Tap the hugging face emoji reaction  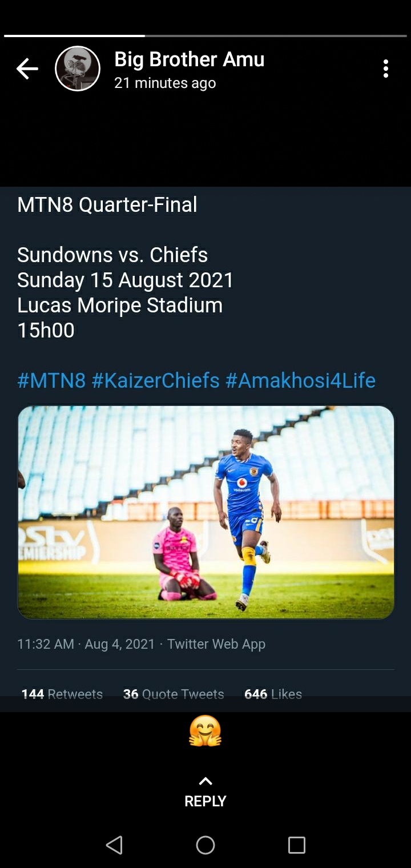[205, 732]
